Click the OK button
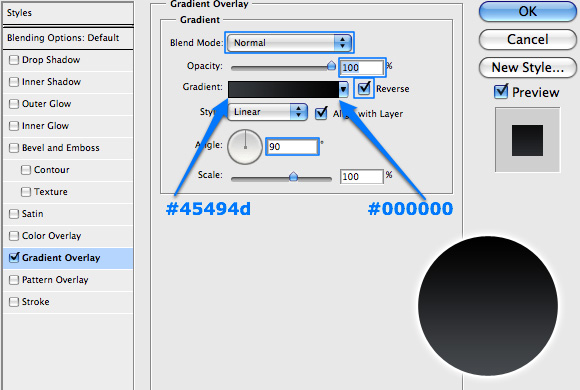The height and width of the screenshot is (390, 580). 527,11
